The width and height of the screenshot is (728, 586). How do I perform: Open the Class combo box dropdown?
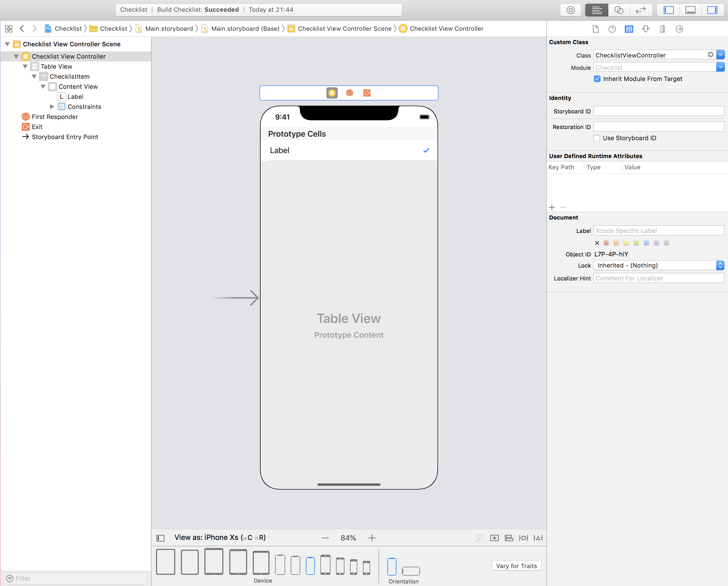pos(720,55)
